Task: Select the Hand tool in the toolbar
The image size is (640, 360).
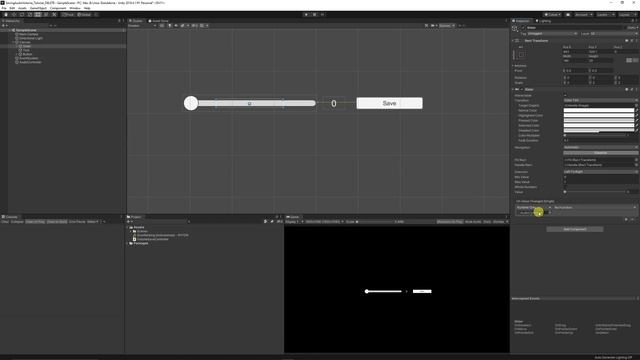Action: 6,15
